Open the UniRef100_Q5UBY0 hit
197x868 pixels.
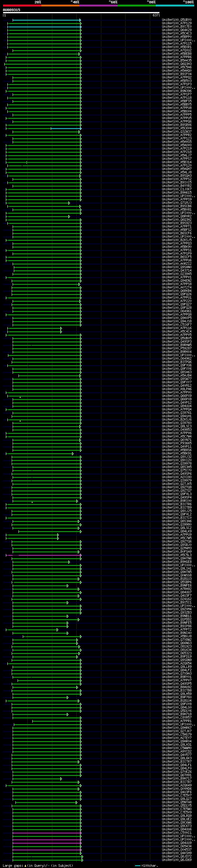click(x=177, y=20)
